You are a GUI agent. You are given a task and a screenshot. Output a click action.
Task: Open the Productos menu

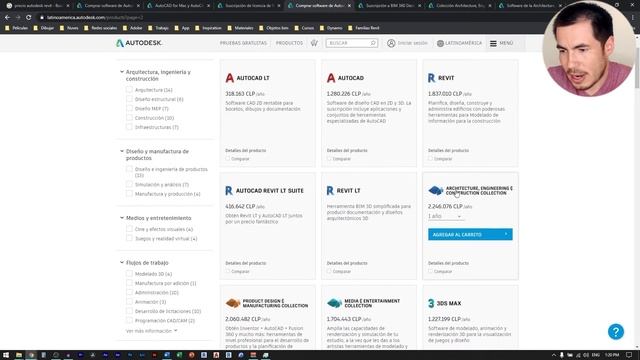tap(289, 43)
